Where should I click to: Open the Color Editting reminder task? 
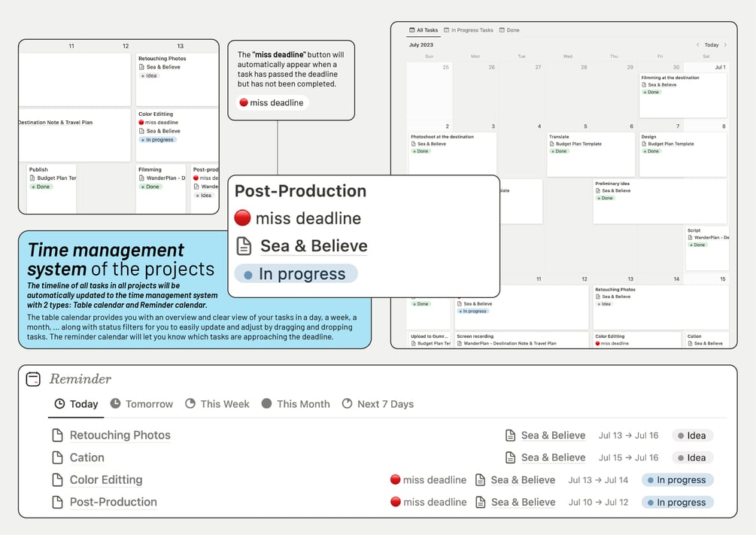(x=106, y=479)
